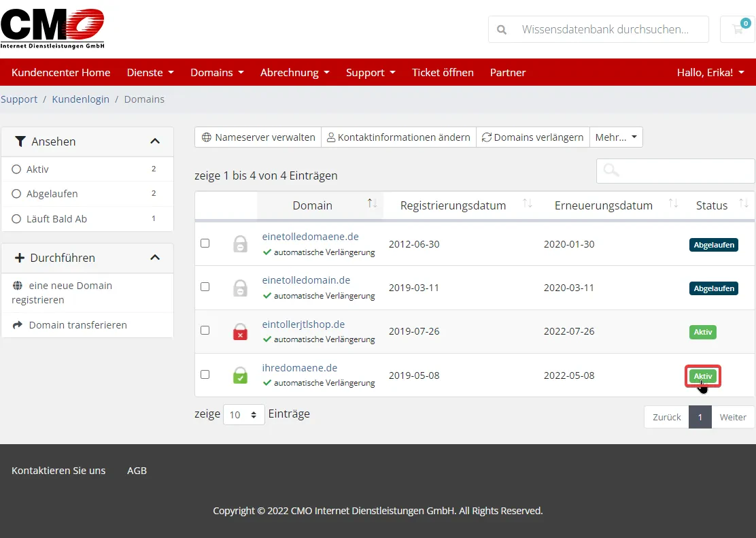
Task: Sort by the Domain column arrows
Action: click(x=372, y=203)
